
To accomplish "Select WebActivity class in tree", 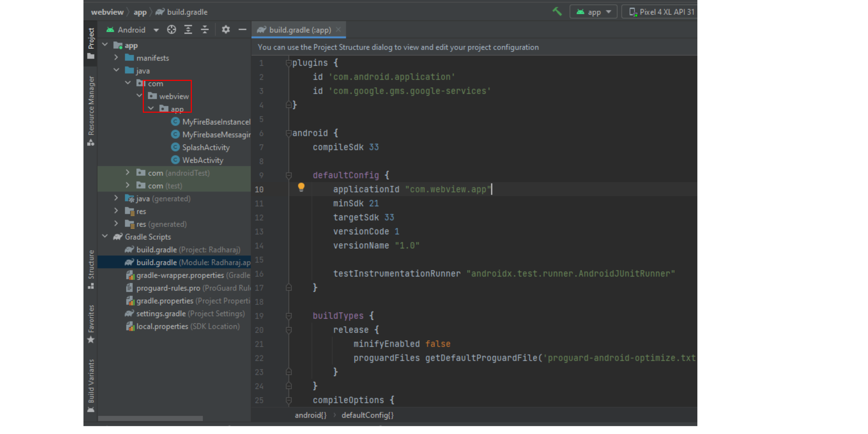I will pyautogui.click(x=197, y=160).
